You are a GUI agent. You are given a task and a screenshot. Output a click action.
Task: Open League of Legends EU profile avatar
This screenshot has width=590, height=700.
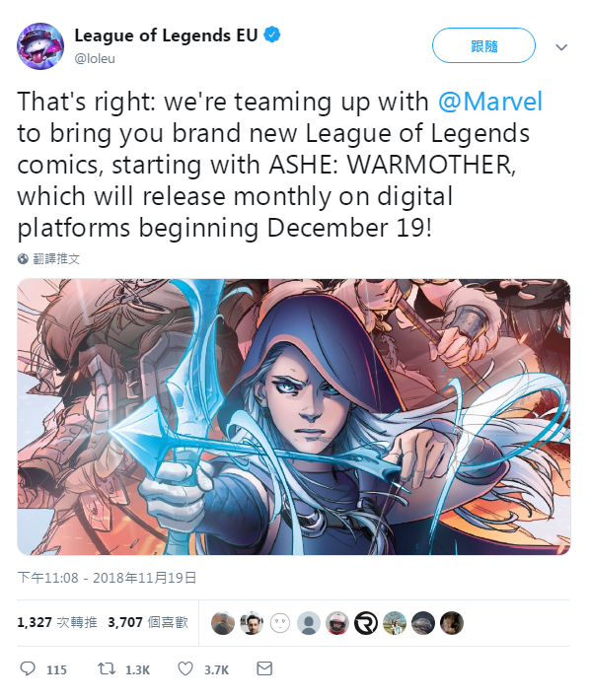coord(40,46)
